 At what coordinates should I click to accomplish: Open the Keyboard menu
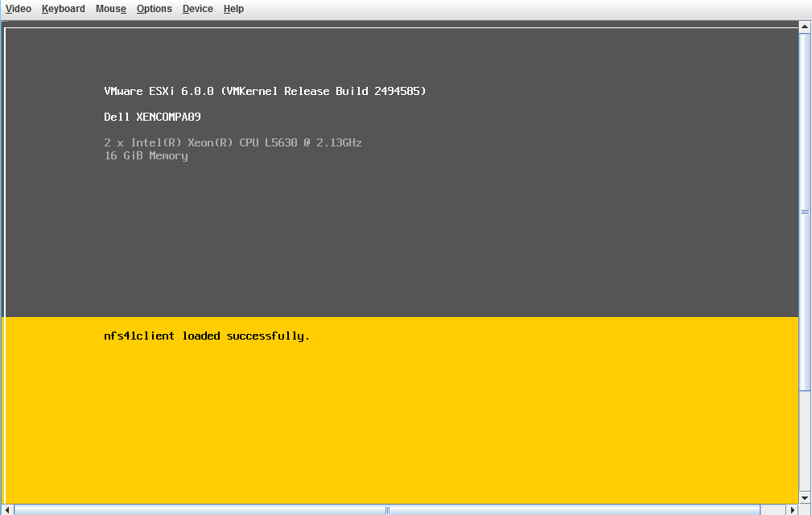[64, 9]
